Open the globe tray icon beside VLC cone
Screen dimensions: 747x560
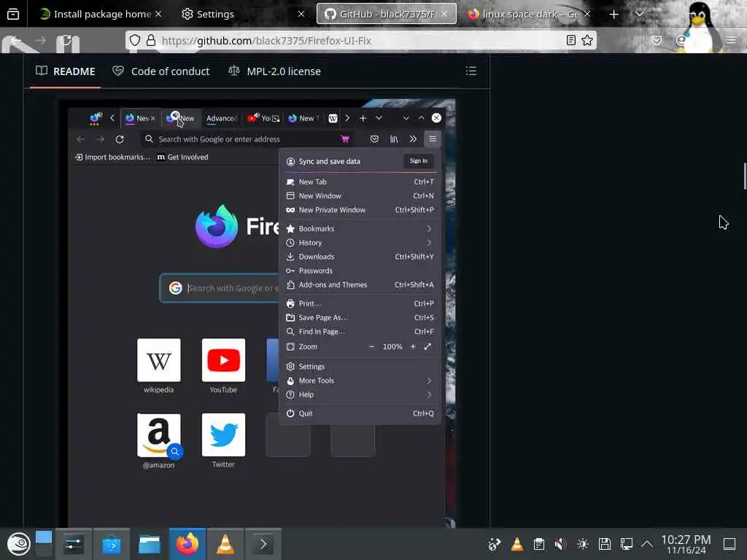[495, 544]
